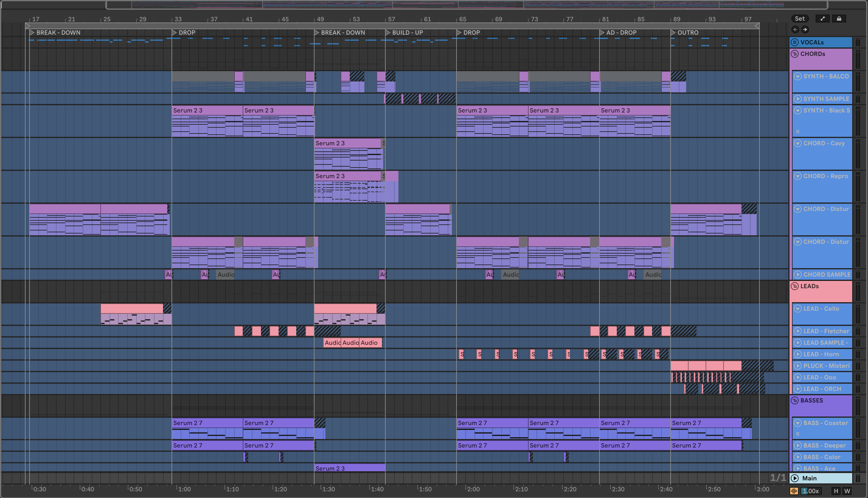Select the SYNTH SAMPLE track header

pyautogui.click(x=826, y=99)
